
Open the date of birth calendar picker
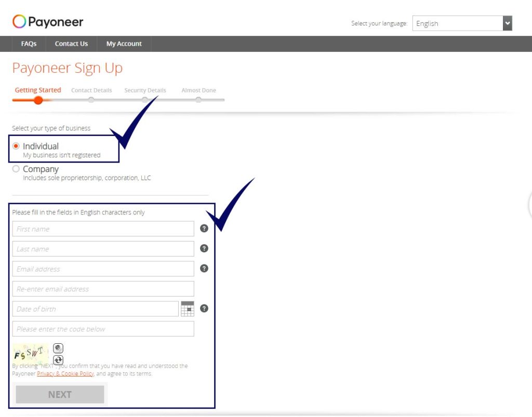(x=188, y=308)
